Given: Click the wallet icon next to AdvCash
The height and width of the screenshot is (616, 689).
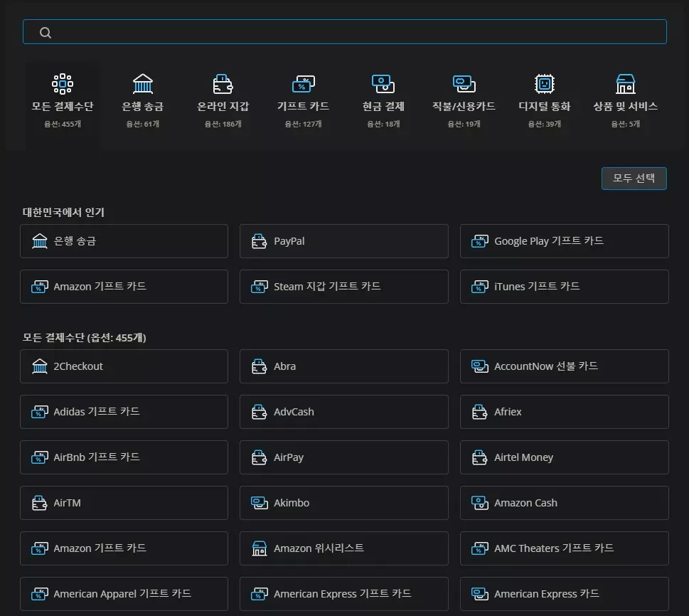Looking at the screenshot, I should tap(260, 412).
